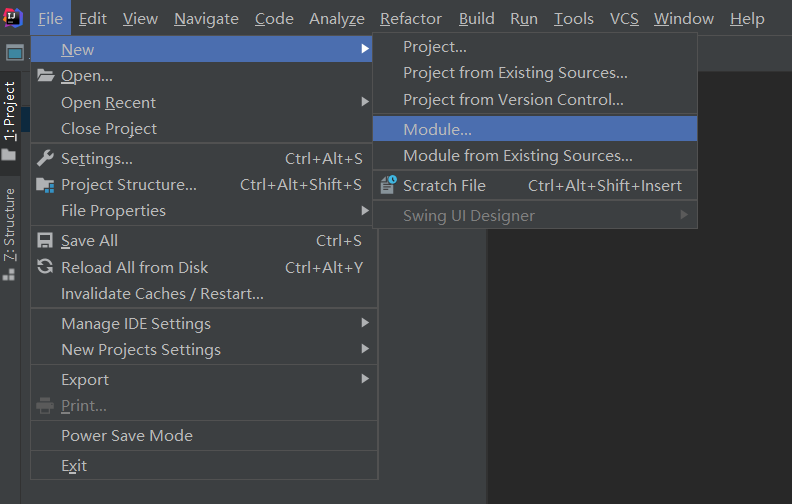Click the Project Structure icon
Viewport: 792px width, 504px height.
[x=45, y=185]
